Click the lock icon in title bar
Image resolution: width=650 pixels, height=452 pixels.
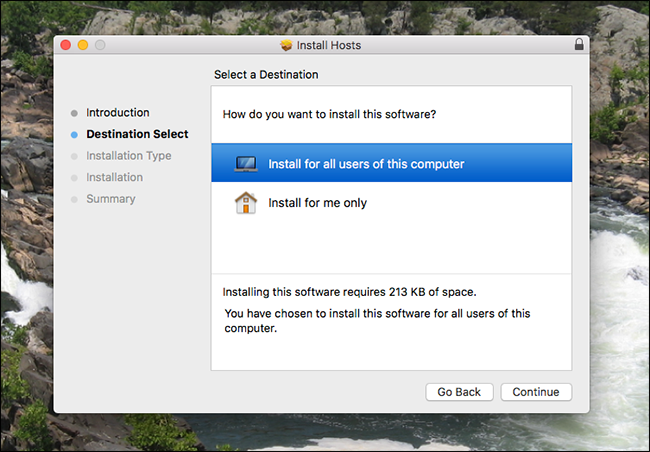579,44
